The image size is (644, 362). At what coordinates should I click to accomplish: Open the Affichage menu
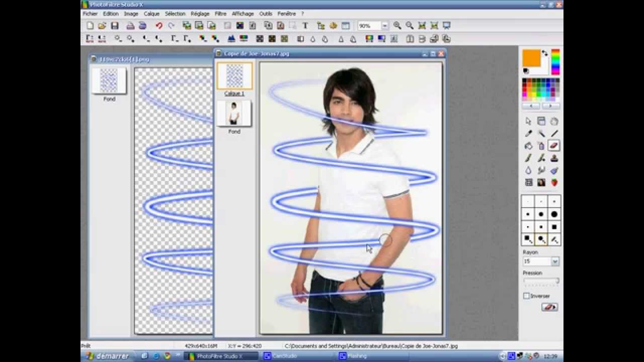pyautogui.click(x=243, y=14)
